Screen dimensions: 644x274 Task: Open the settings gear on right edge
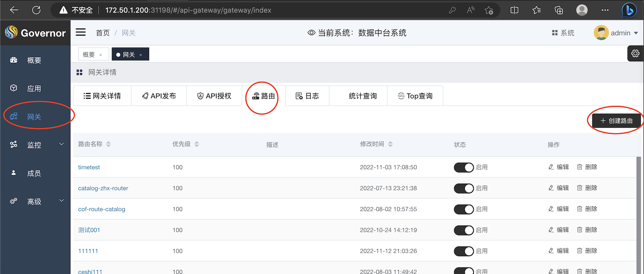635,54
